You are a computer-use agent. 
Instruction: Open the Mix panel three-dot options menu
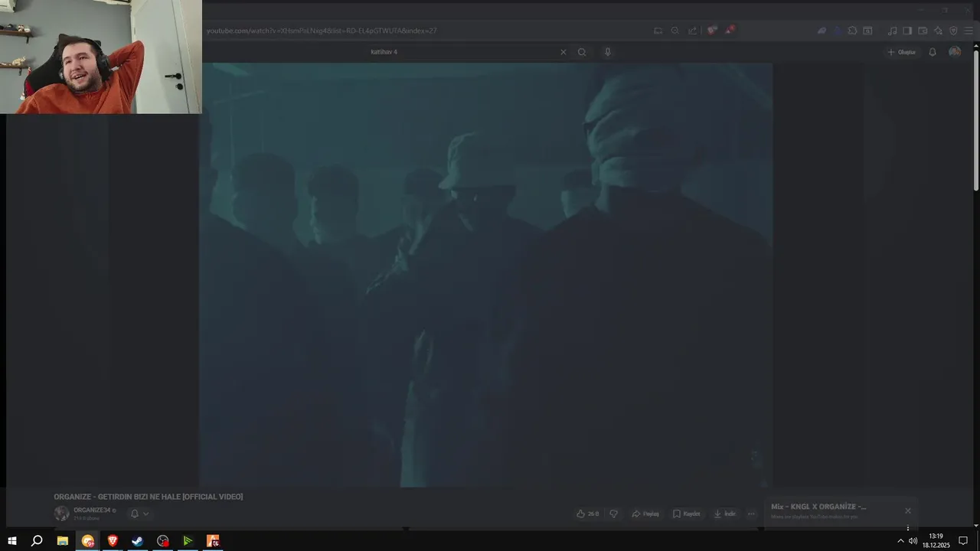coord(908,528)
